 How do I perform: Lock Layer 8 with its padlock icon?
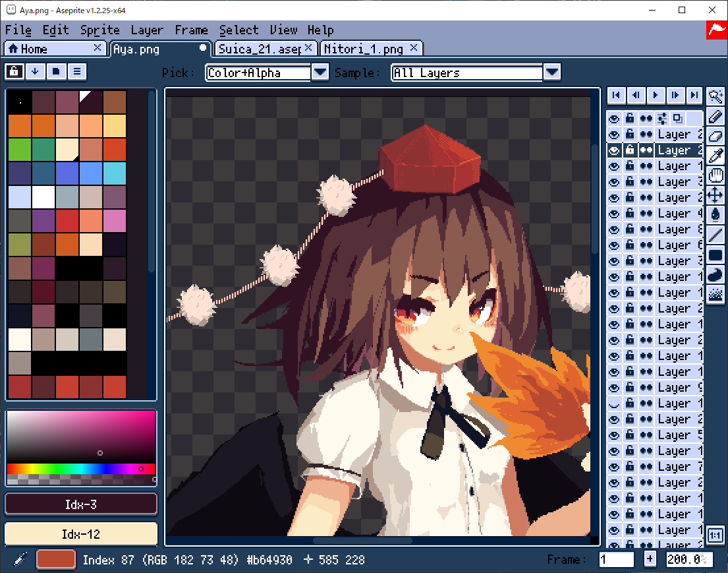630,229
